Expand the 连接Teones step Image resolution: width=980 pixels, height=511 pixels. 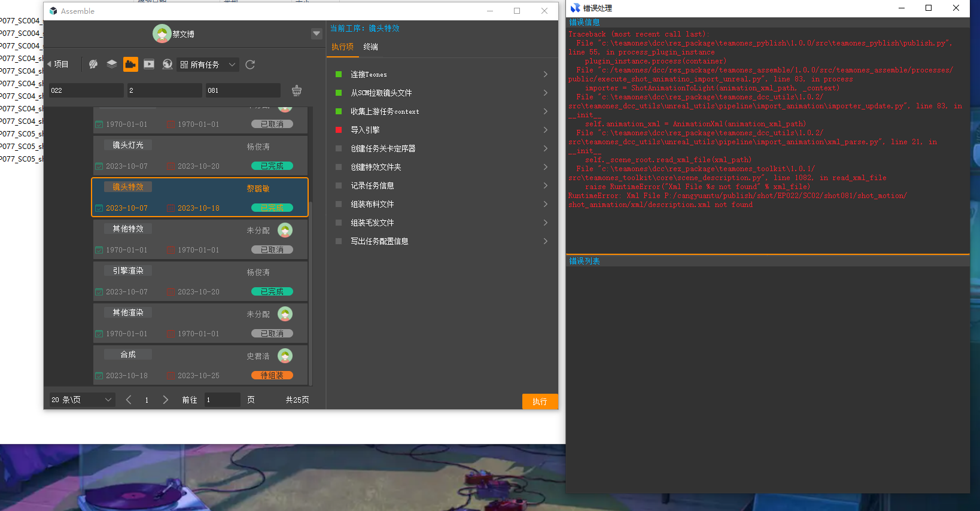(546, 74)
